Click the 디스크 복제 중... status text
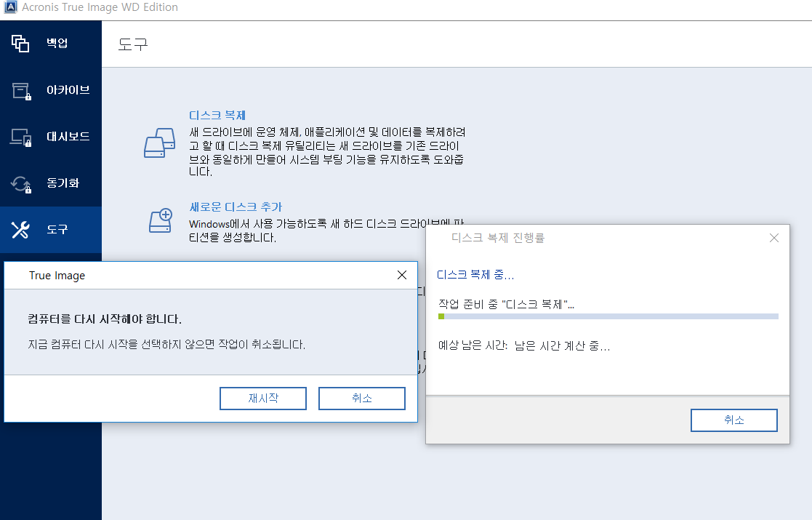Image resolution: width=812 pixels, height=520 pixels. [x=475, y=275]
